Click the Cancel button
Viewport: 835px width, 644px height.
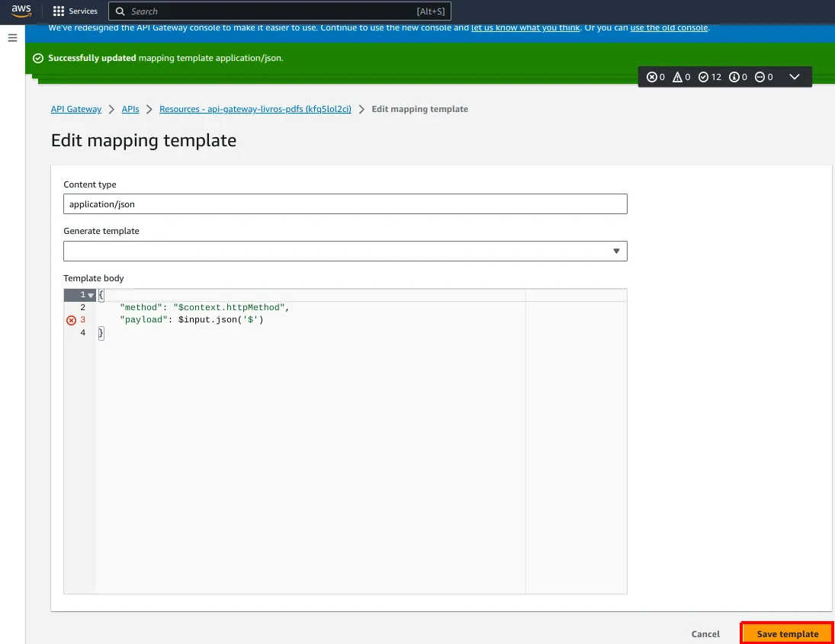705,634
